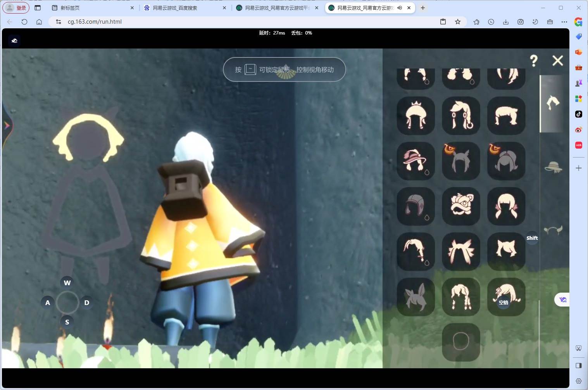Viewport: 588px width, 390px height.
Task: Pick the grey ponytail hairstyle with flame badge
Action: tap(506, 161)
